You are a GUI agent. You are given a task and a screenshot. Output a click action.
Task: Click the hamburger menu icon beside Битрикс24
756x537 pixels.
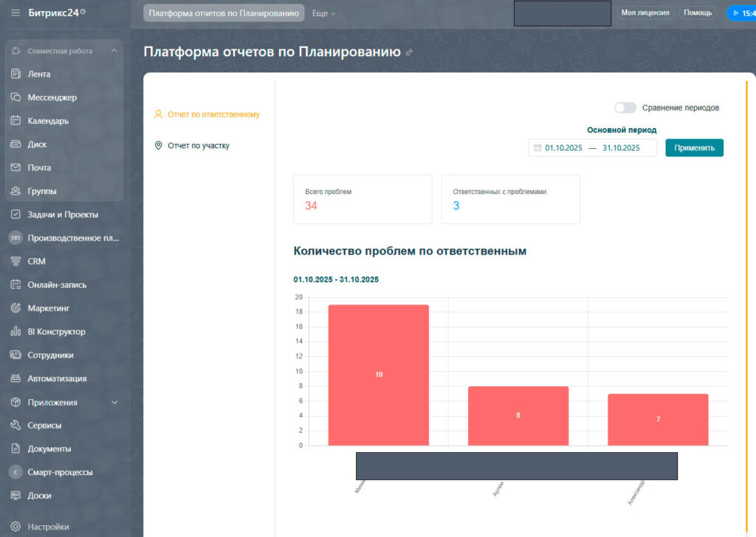point(16,13)
